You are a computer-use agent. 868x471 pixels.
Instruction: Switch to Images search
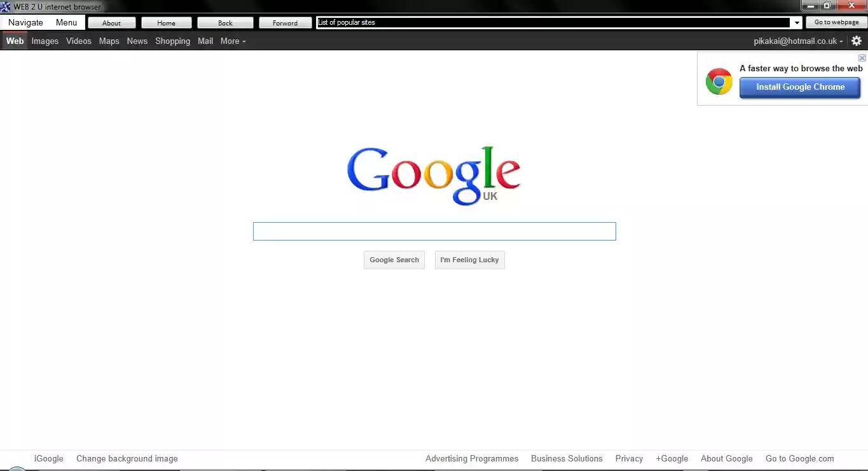(45, 41)
